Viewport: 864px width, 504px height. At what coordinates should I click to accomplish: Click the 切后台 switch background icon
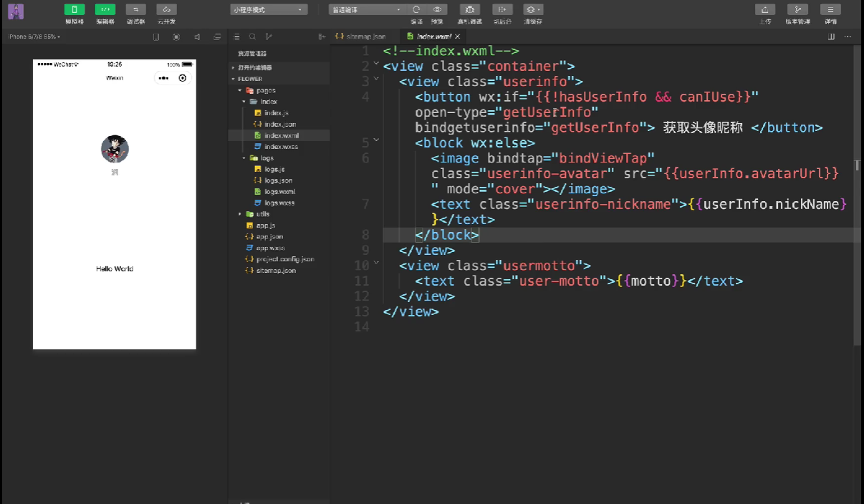pyautogui.click(x=502, y=9)
